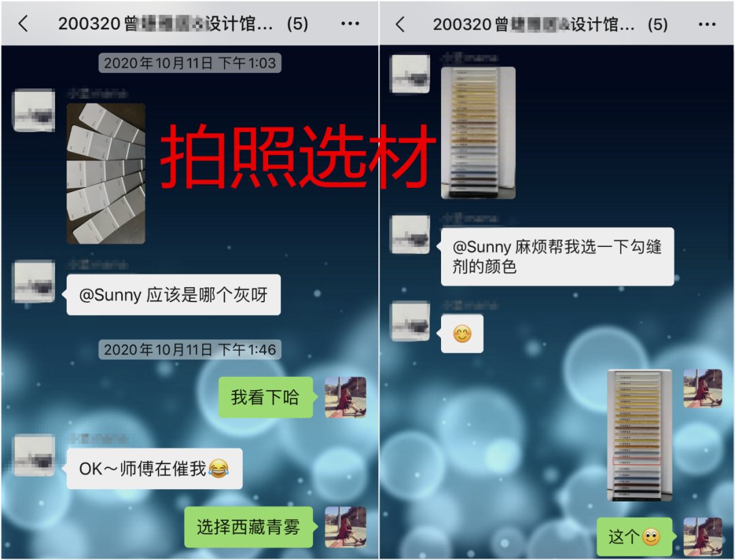735x560 pixels.
Task: Open avatar next to '应该是哪个灰呀' message
Action: coord(34,281)
